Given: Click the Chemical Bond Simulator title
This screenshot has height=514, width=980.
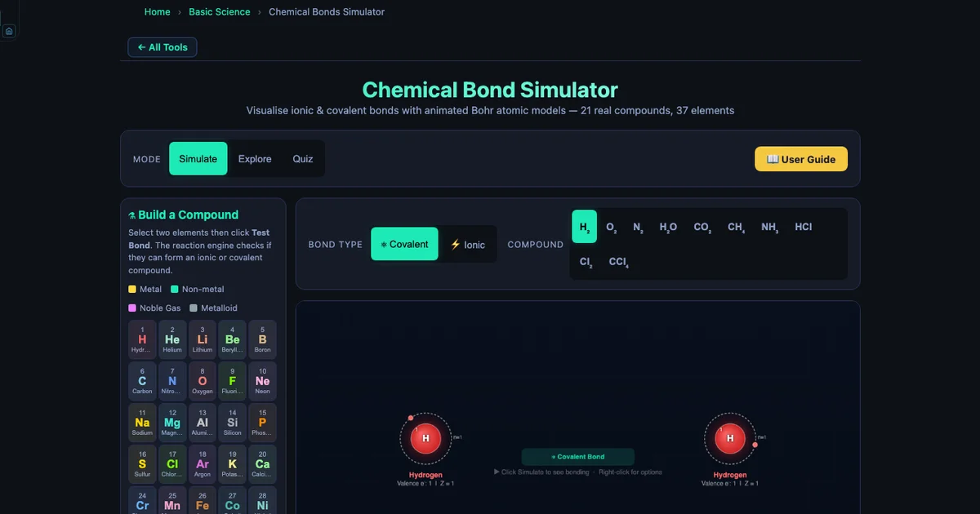Looking at the screenshot, I should pyautogui.click(x=490, y=90).
